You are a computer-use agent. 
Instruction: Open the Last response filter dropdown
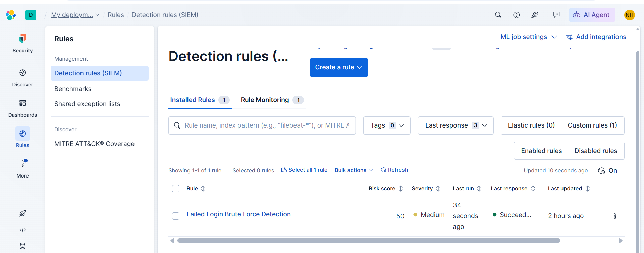point(455,125)
